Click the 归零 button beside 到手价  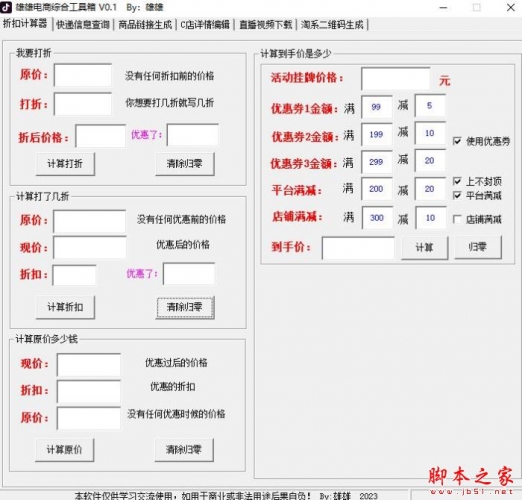pyautogui.click(x=478, y=247)
